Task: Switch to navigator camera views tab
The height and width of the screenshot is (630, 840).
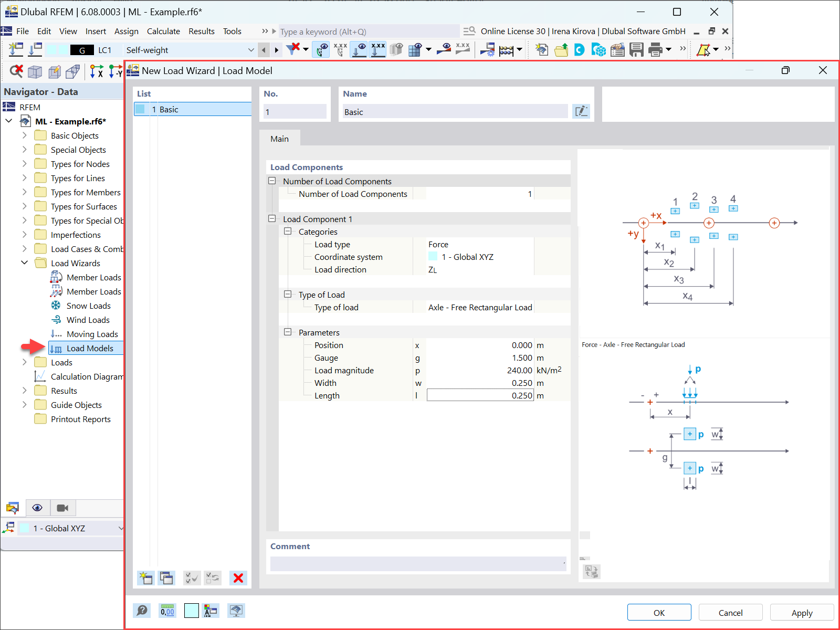Action: coord(63,508)
